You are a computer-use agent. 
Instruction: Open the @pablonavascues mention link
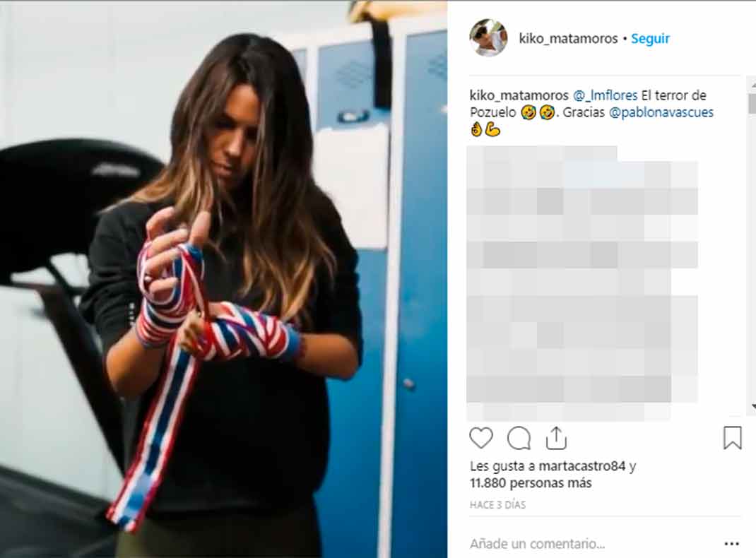click(661, 112)
